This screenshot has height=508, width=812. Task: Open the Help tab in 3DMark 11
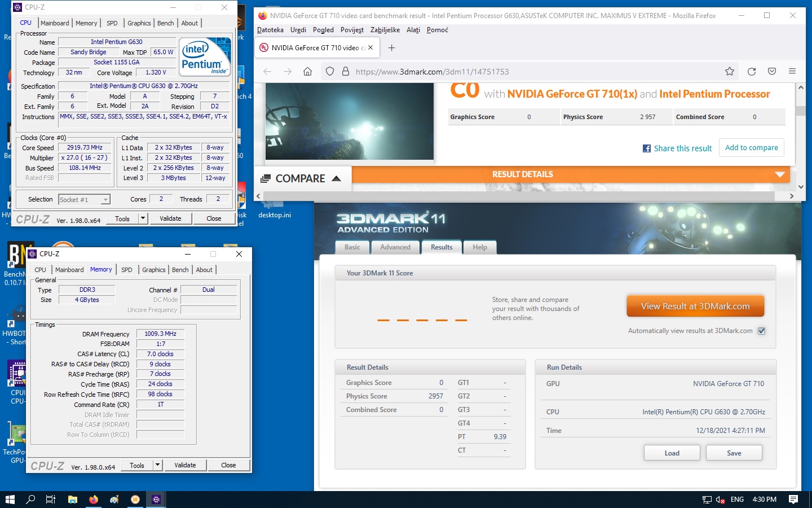pos(480,247)
